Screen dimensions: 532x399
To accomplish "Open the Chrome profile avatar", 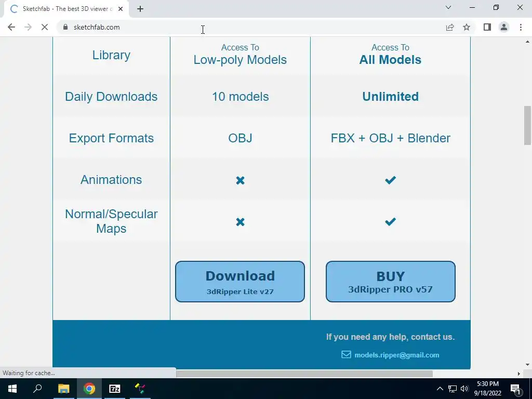I will 504,27.
